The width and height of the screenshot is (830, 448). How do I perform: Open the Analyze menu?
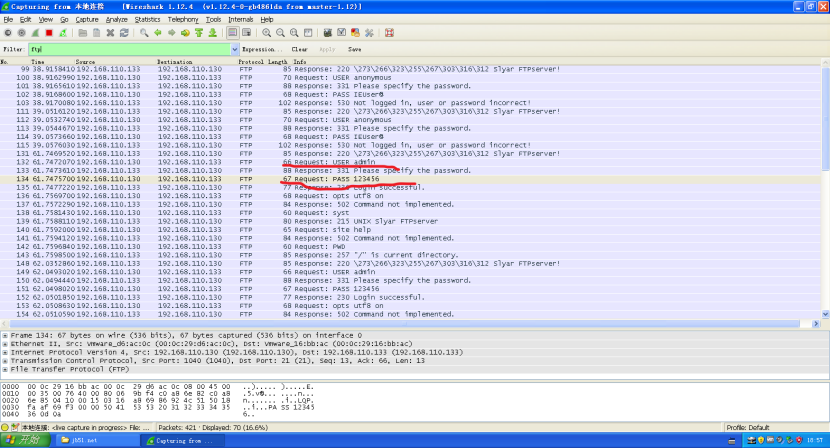(x=116, y=19)
